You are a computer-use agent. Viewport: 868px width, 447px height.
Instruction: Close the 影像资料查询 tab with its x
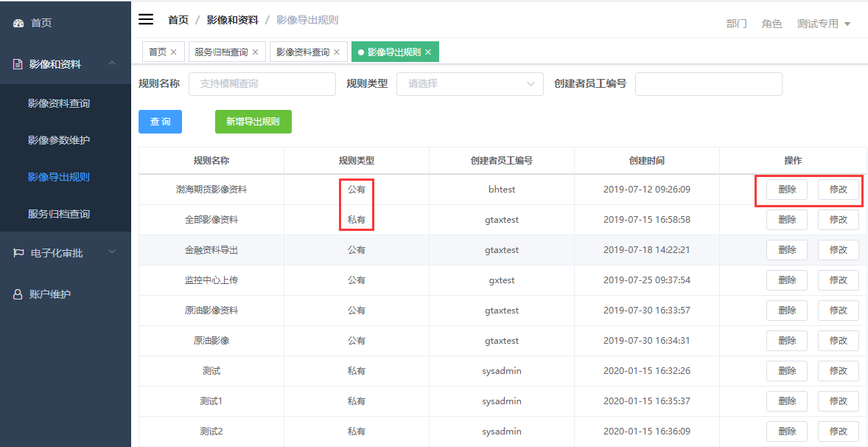(x=337, y=52)
